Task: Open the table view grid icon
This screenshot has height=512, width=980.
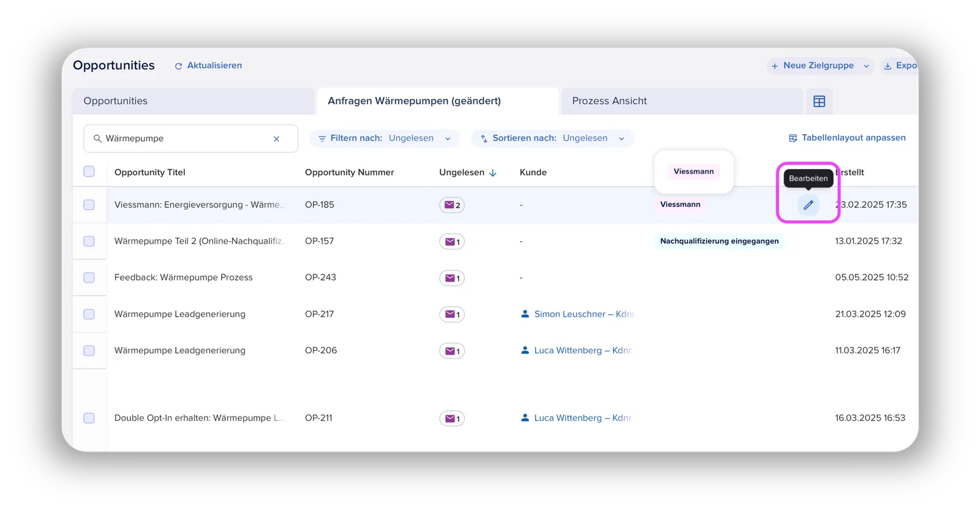Action: click(x=819, y=102)
